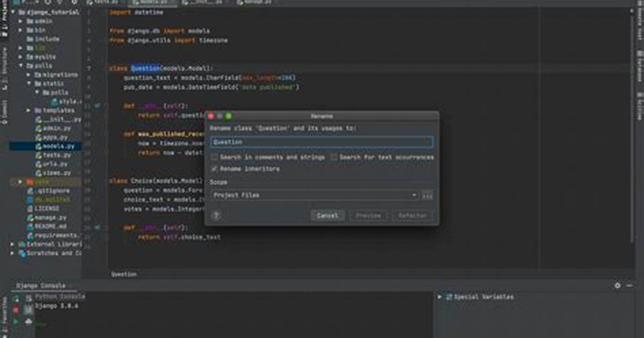Hide the console panel with minimize icon
The width and height of the screenshot is (644, 338).
pos(629,285)
